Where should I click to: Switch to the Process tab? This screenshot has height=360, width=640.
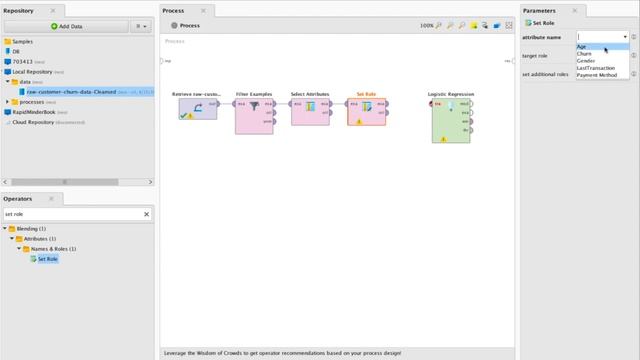coord(173,11)
